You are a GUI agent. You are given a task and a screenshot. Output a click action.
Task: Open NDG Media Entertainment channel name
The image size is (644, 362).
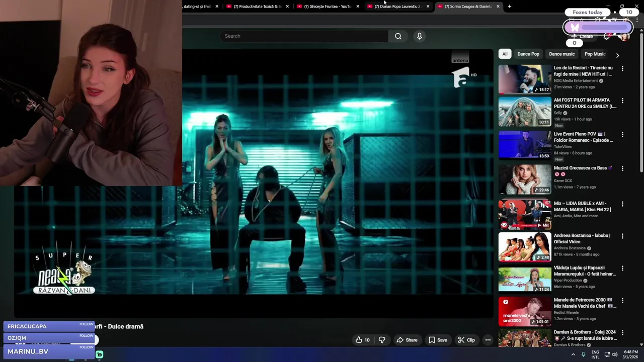(x=576, y=81)
